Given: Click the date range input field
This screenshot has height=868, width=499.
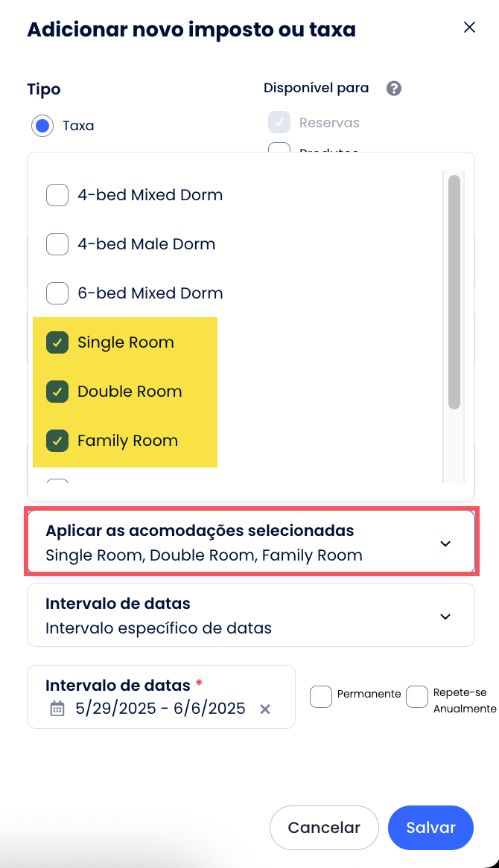Looking at the screenshot, I should [160, 709].
